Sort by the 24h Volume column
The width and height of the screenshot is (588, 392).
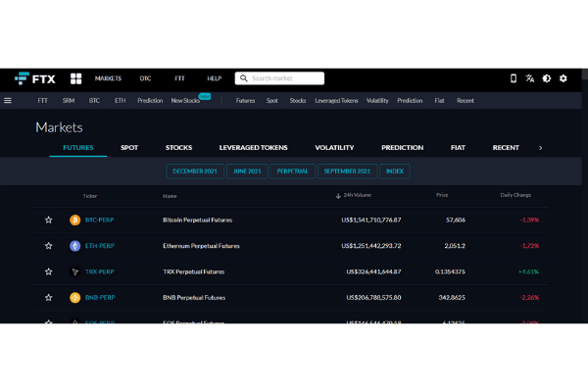[356, 195]
